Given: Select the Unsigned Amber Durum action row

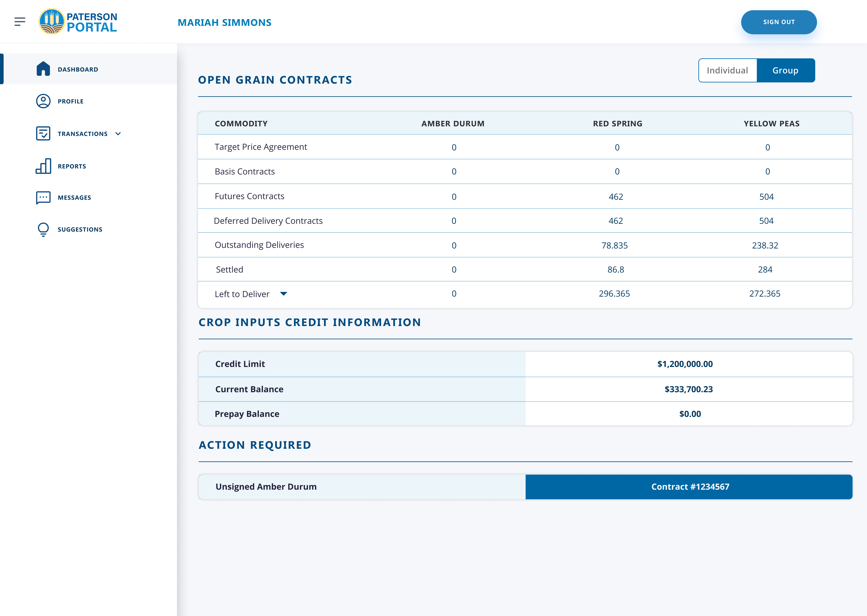Looking at the screenshot, I should [266, 487].
